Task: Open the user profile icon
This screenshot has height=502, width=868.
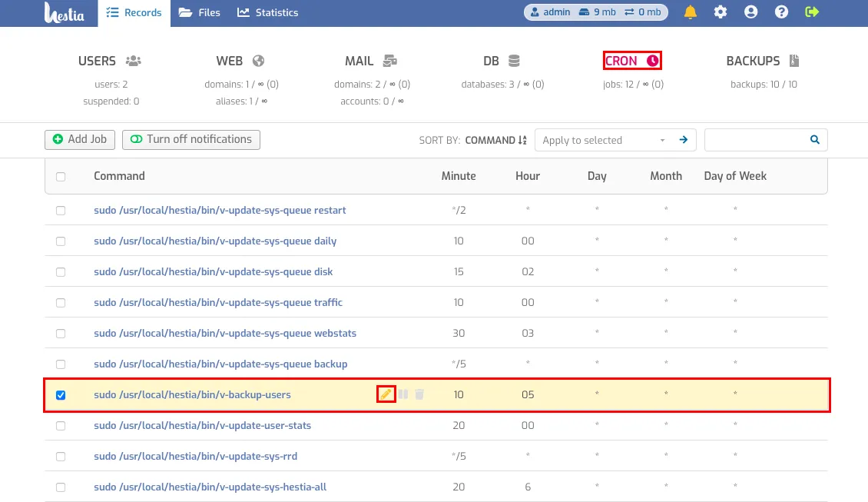Action: (750, 12)
